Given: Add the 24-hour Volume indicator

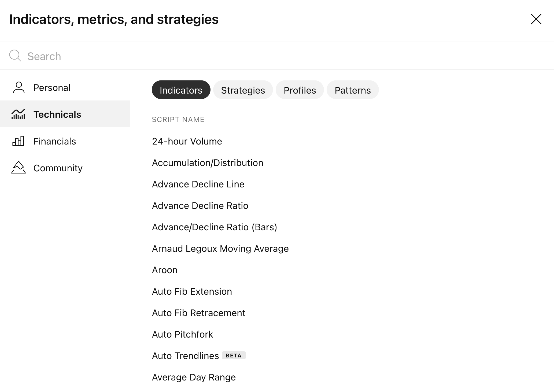Looking at the screenshot, I should pos(187,141).
